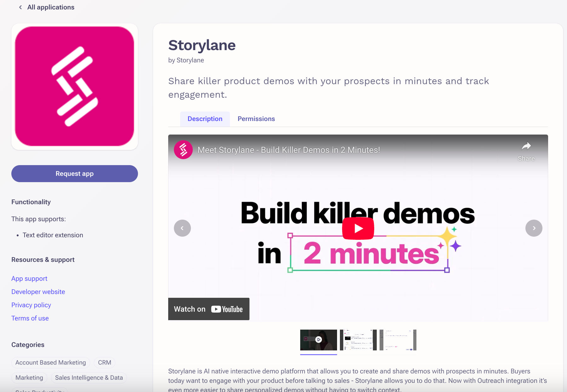This screenshot has width=567, height=392.
Task: Click the large pink Storylane app logo
Action: pos(75,86)
